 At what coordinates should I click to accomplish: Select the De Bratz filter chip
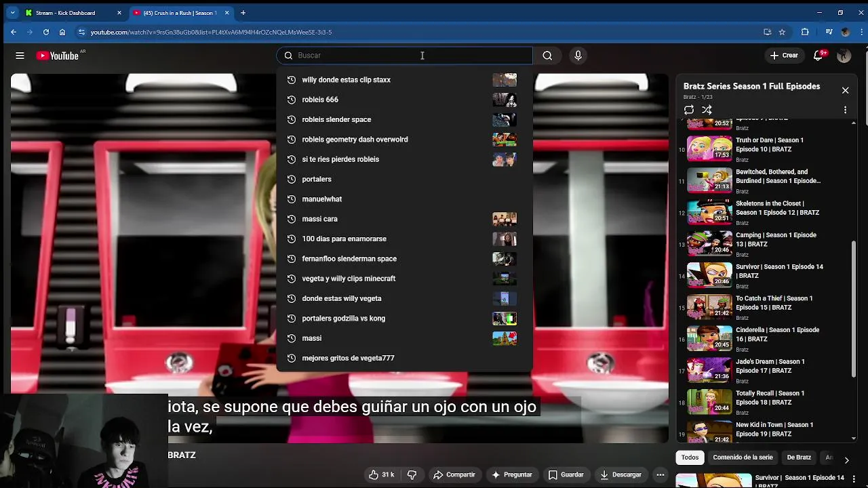coord(799,457)
